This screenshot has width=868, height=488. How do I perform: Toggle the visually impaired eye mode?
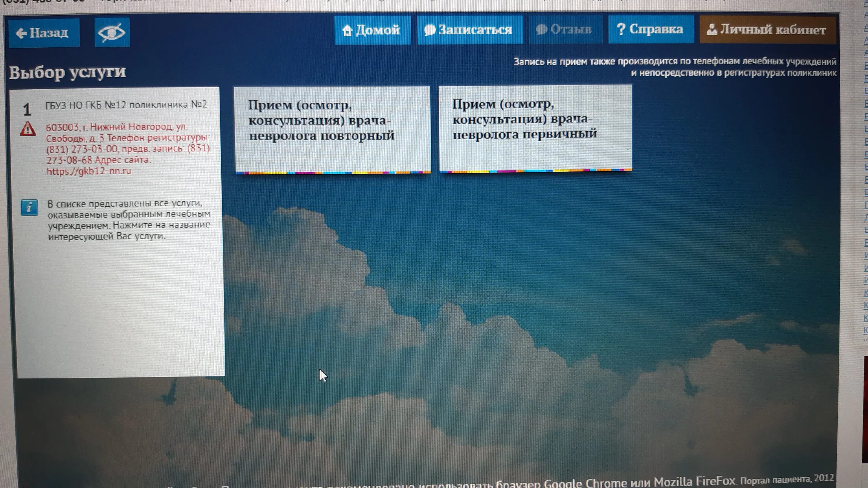[112, 32]
